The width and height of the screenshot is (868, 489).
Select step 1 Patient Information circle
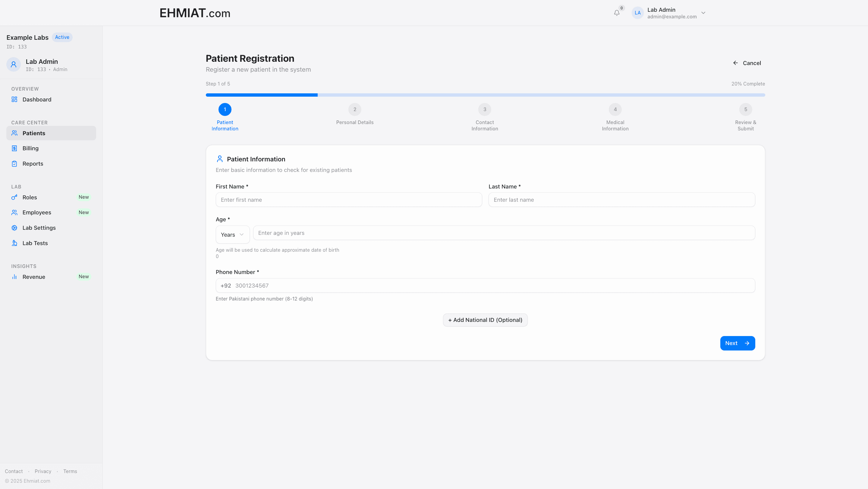coord(225,109)
